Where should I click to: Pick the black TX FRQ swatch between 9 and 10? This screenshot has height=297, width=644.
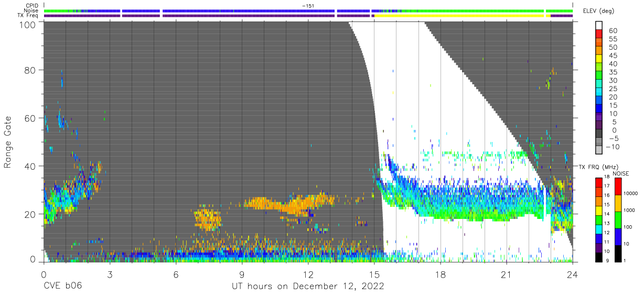[599, 257]
